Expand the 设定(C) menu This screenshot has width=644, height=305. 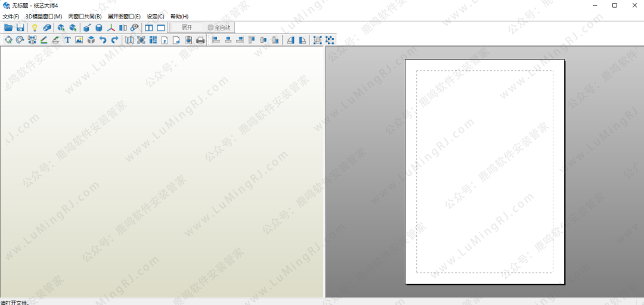155,17
